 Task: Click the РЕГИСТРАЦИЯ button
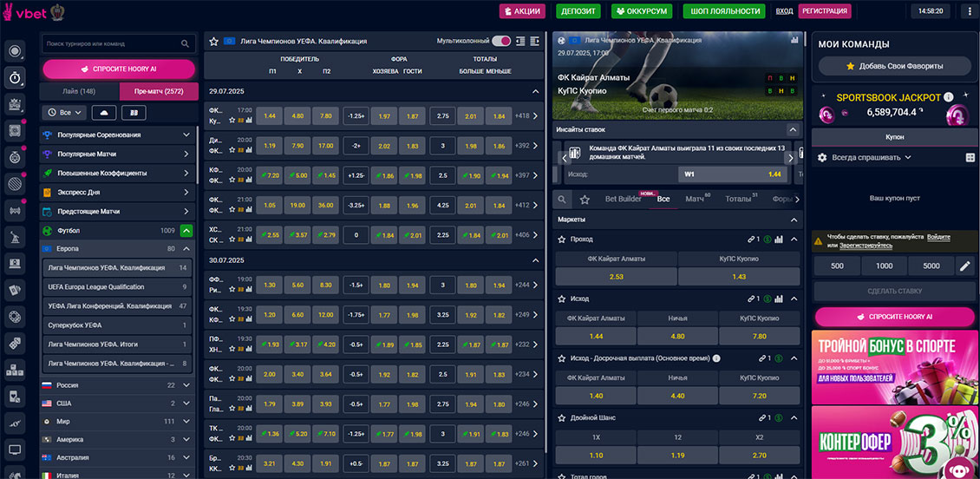(825, 10)
